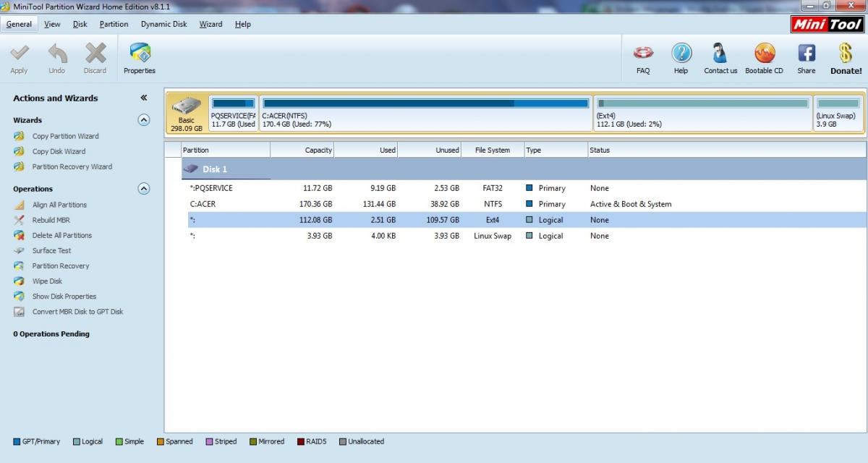Screen dimensions: 868x463
Task: Start the Copy Partition Wizard link
Action: [66, 136]
